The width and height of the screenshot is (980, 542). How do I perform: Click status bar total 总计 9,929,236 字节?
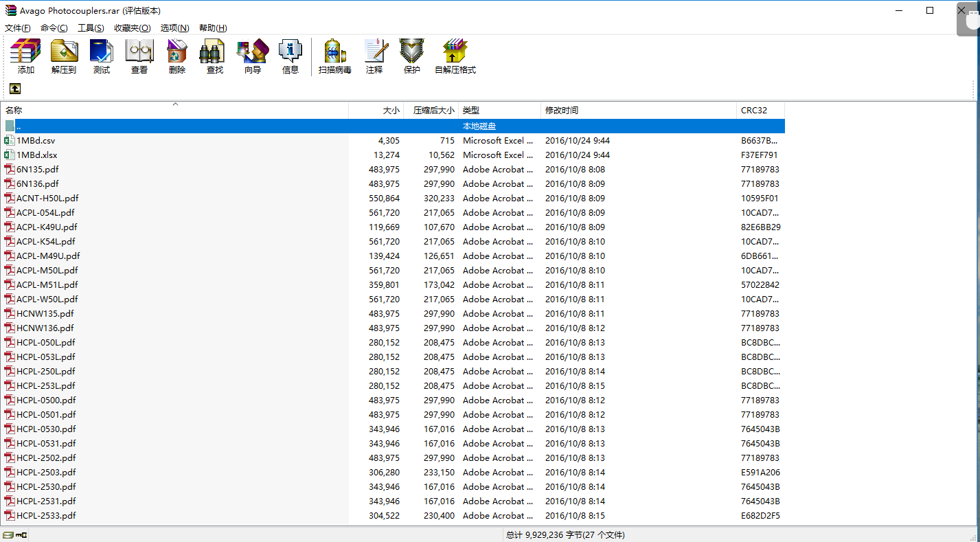(546, 534)
